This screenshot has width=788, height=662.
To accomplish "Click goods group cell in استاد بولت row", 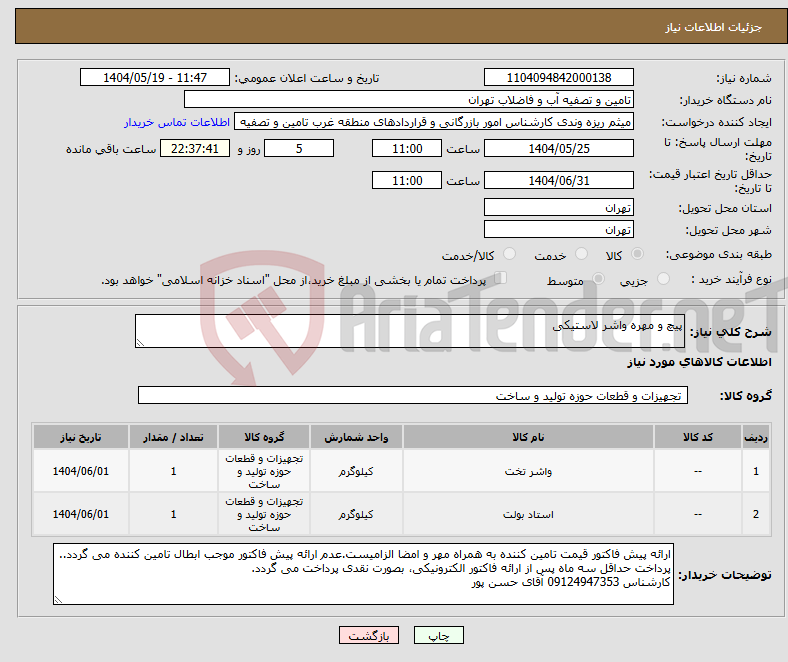I will coord(264,514).
